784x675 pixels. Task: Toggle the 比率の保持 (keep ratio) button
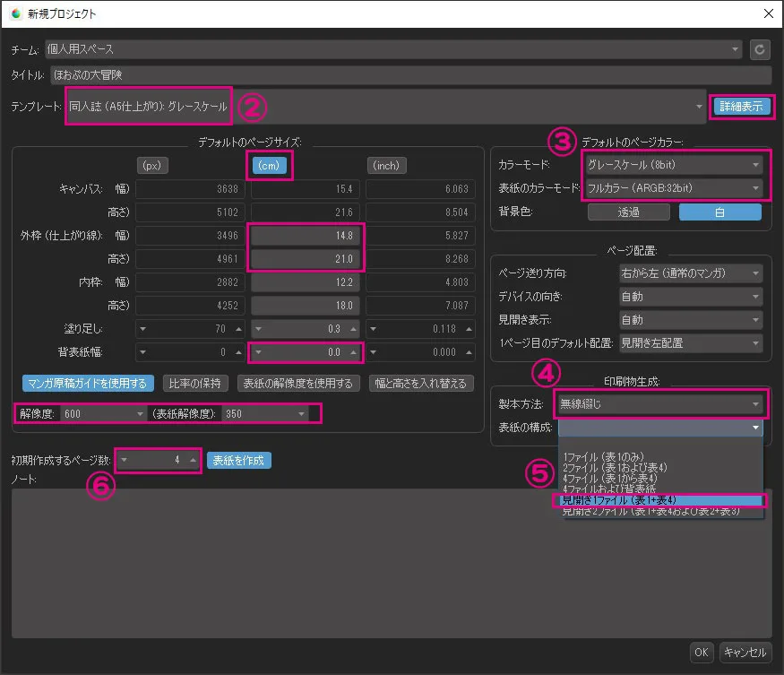click(195, 384)
